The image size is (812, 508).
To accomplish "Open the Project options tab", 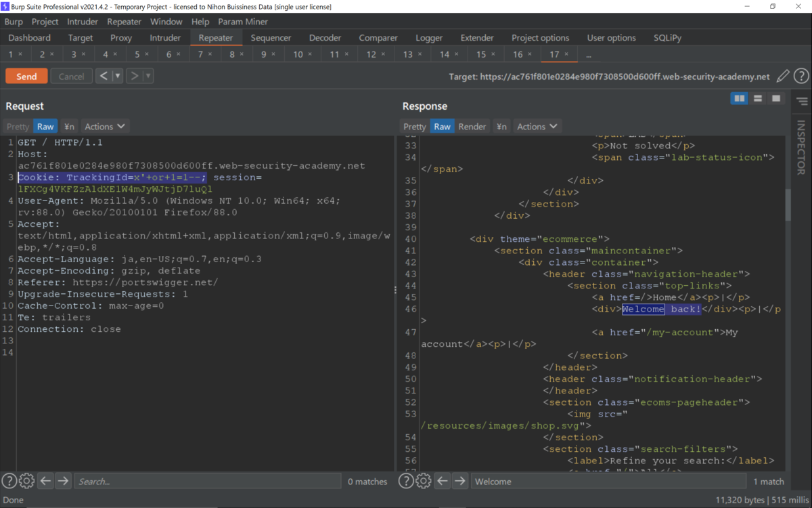I will tap(540, 38).
